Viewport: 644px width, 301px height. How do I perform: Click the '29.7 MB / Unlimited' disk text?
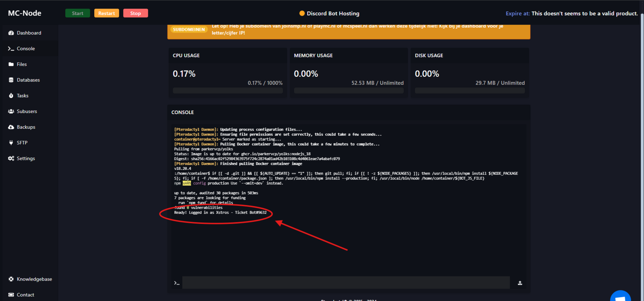pyautogui.click(x=500, y=83)
